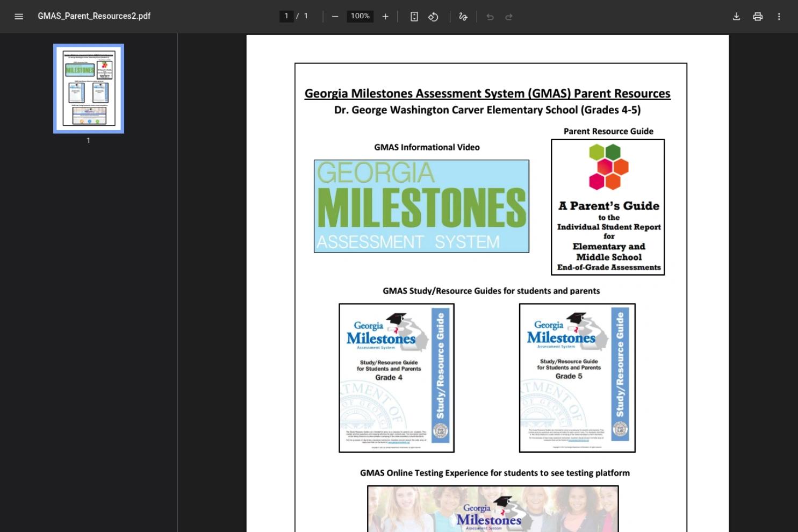This screenshot has width=798, height=532.
Task: Click the GMAS Study/Resource Guides heading
Action: (491, 291)
